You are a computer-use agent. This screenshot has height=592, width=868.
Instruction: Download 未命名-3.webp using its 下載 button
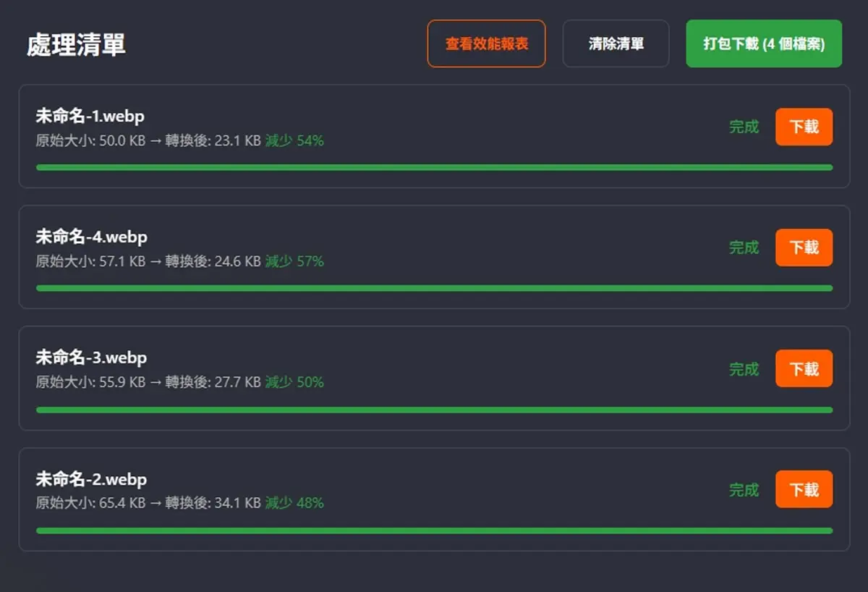(804, 369)
